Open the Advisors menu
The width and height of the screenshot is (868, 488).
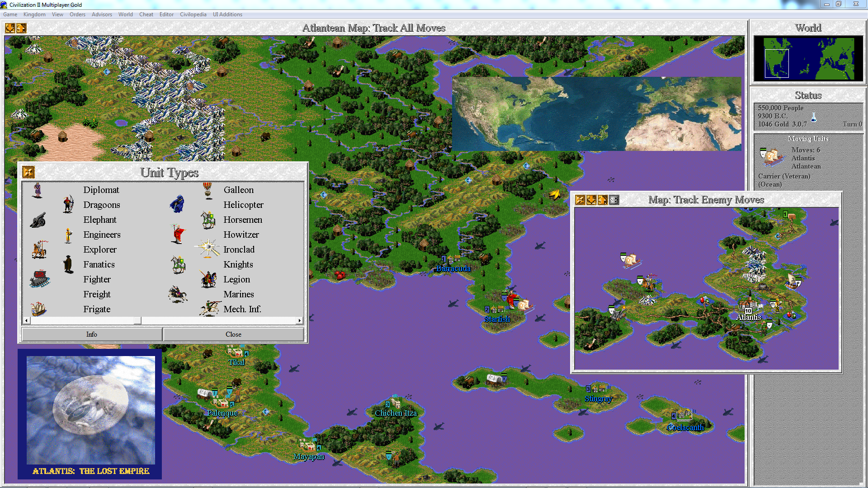(x=102, y=14)
